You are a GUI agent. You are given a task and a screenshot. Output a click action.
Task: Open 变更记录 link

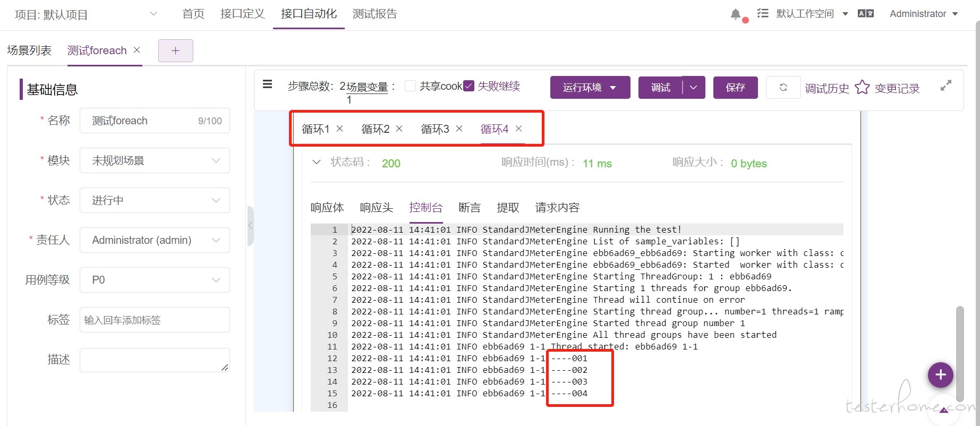[897, 88]
